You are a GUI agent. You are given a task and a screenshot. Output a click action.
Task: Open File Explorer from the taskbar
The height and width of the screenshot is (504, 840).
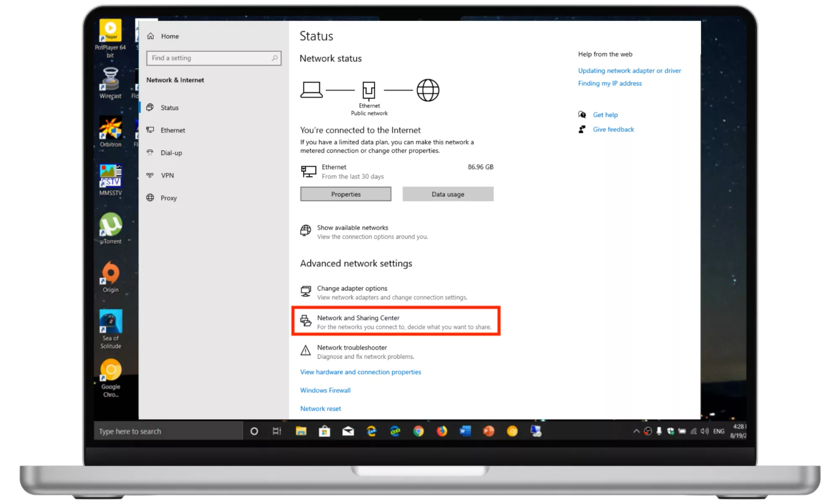pos(301,431)
